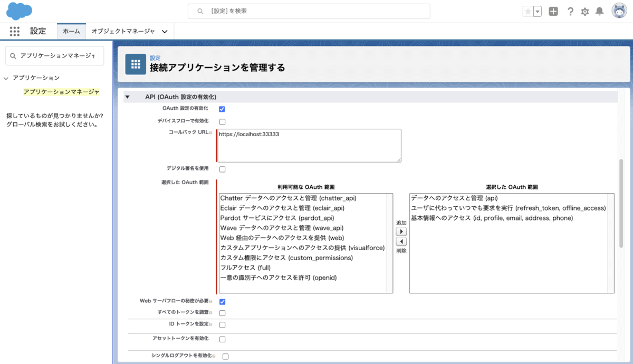This screenshot has width=633, height=364.
Task: Click the 追加 arrow to add a scope
Action: pyautogui.click(x=401, y=231)
